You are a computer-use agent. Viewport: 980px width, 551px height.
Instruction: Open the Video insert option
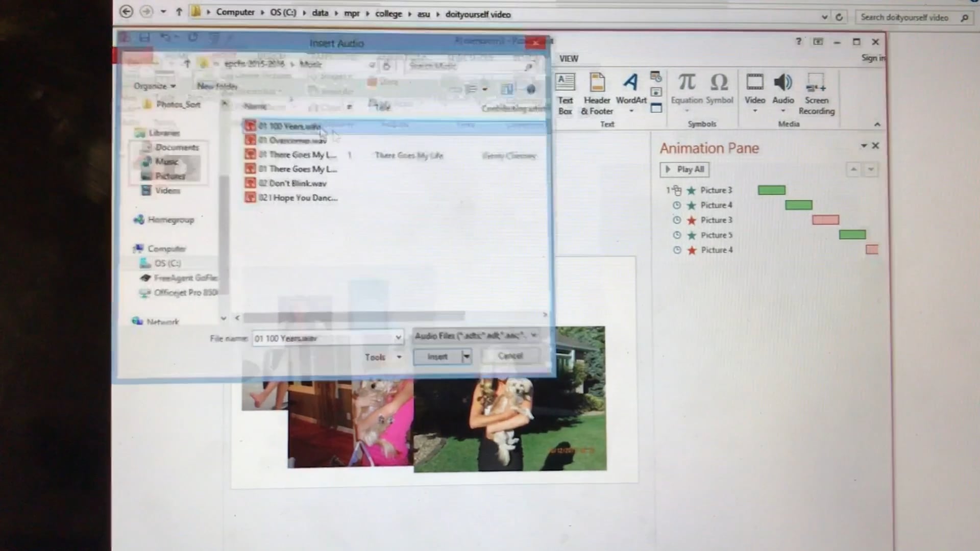[x=754, y=92]
